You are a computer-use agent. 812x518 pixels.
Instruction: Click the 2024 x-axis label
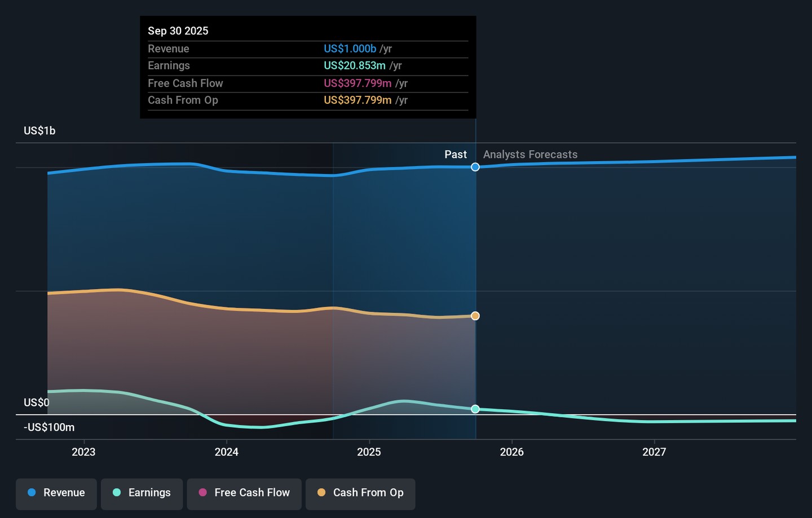(x=227, y=452)
